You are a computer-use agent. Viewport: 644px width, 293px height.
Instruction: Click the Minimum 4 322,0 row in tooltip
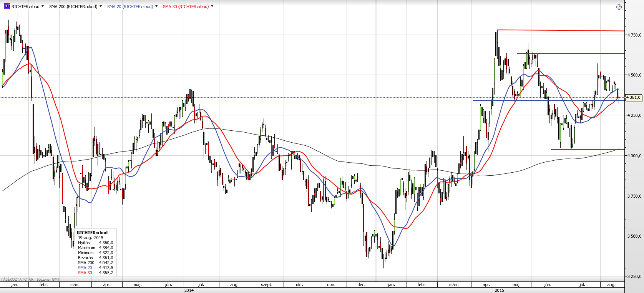coord(95,253)
